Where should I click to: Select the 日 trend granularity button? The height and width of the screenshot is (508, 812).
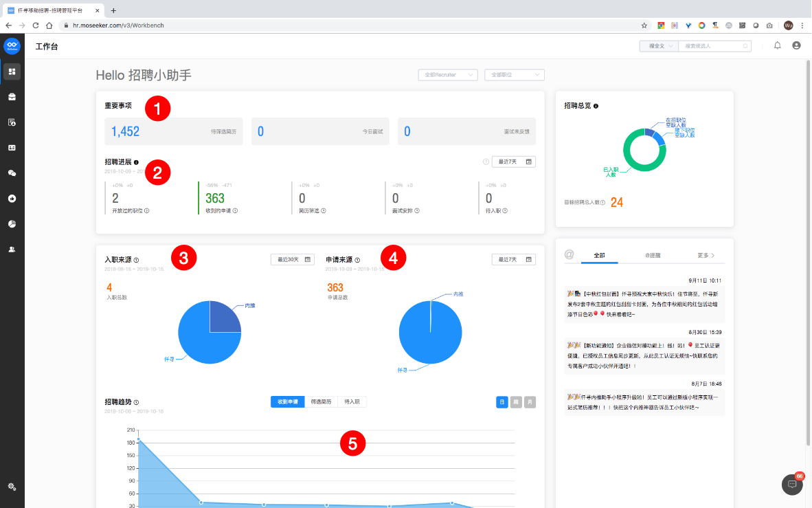502,402
